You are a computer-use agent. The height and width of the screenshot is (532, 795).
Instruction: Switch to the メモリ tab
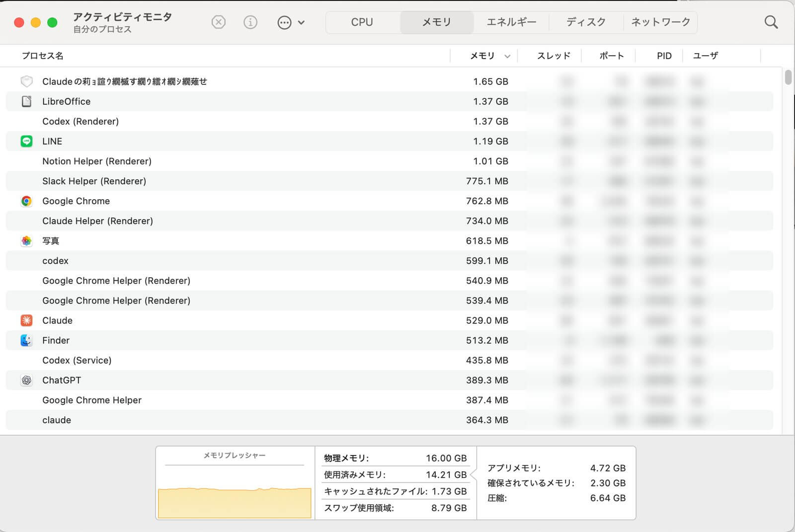pos(436,22)
